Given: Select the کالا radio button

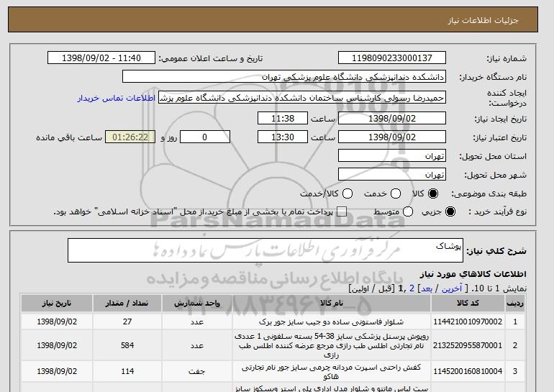Looking at the screenshot, I should pos(433,193).
